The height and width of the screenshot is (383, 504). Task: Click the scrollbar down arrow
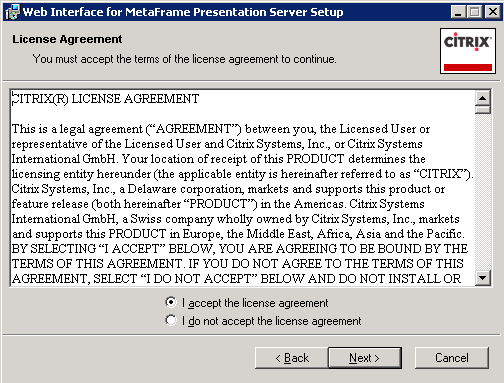click(483, 277)
